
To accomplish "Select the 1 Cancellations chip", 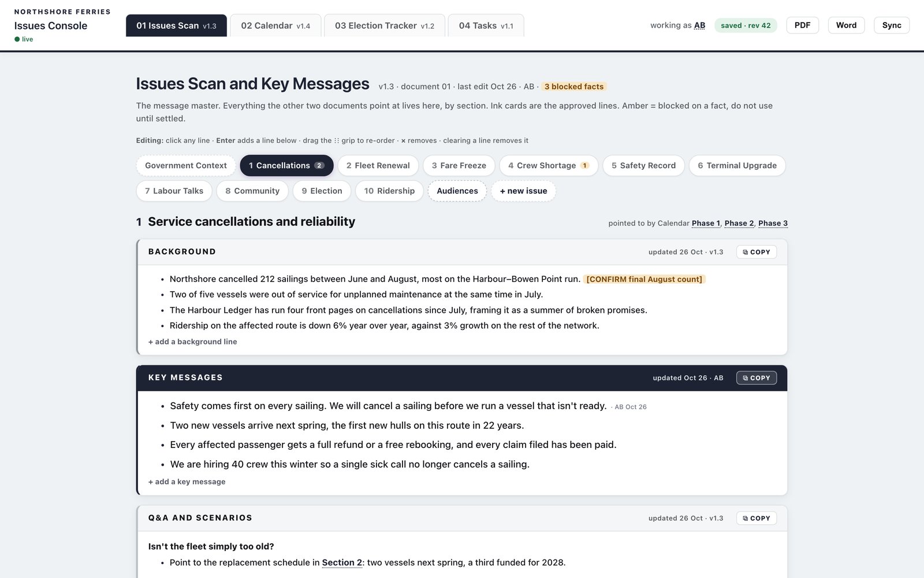I will coord(286,165).
